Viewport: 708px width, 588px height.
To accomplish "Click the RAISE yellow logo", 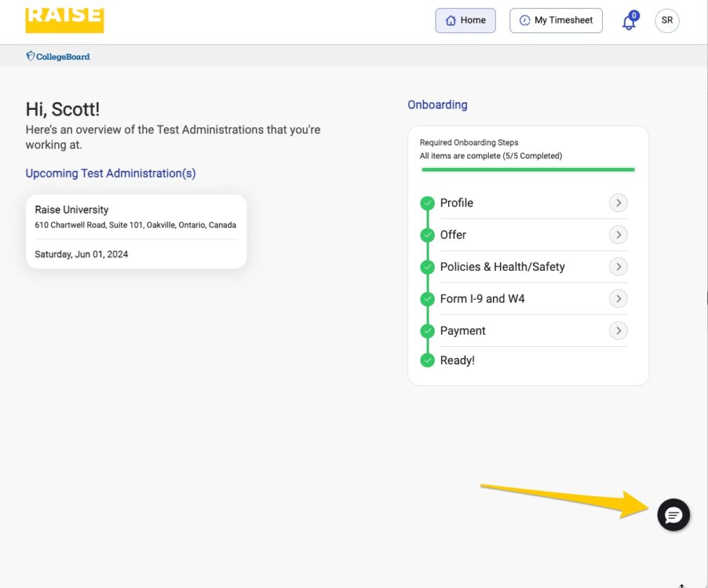I will pos(64,19).
